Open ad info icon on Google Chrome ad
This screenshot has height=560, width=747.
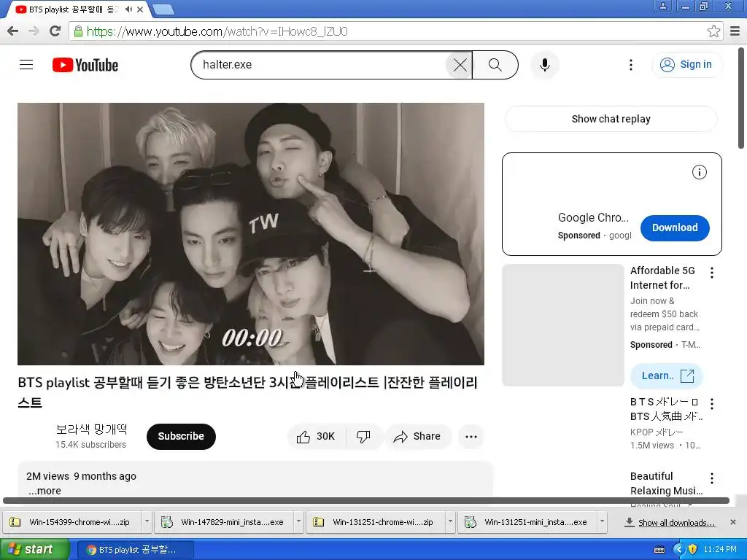(699, 172)
